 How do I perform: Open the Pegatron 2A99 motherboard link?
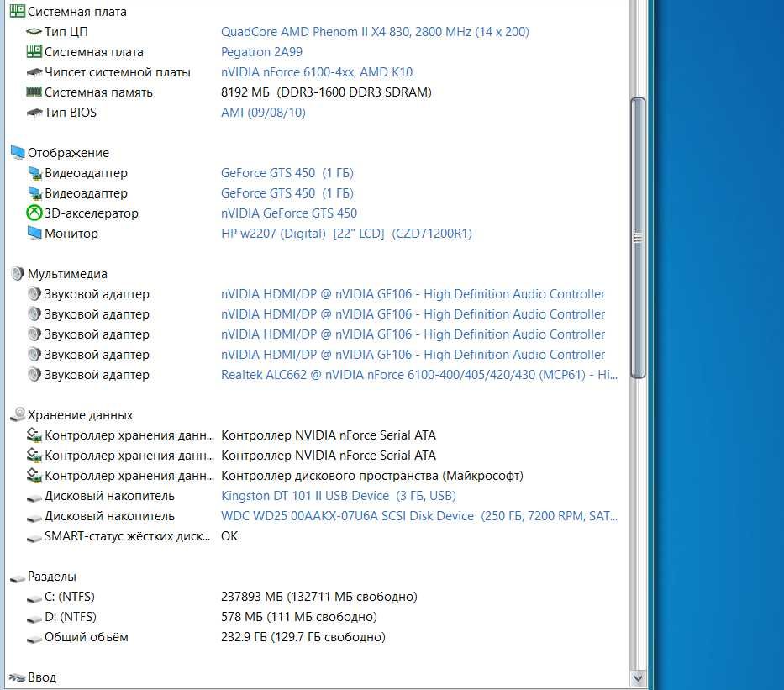(261, 52)
